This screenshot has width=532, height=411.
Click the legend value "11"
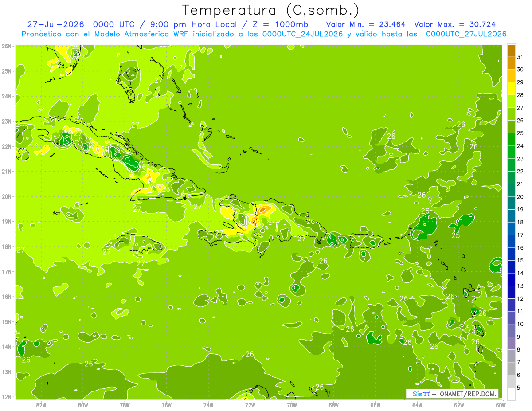point(520,311)
